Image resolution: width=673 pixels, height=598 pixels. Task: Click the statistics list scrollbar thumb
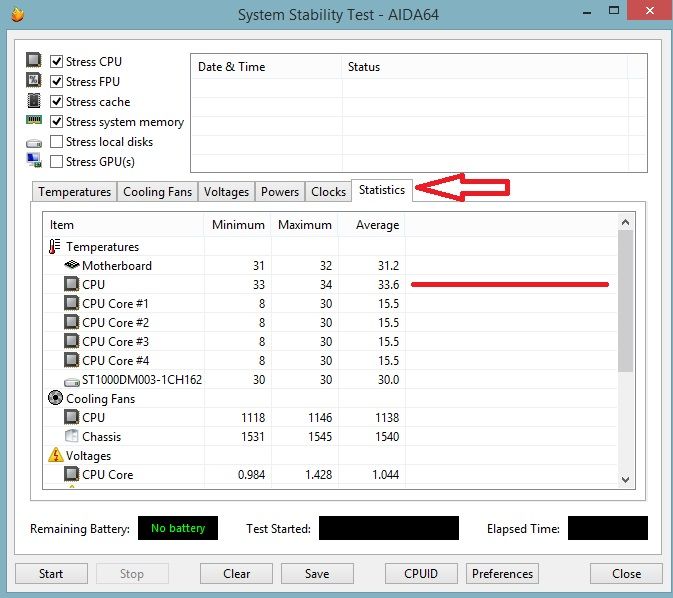pos(625,301)
